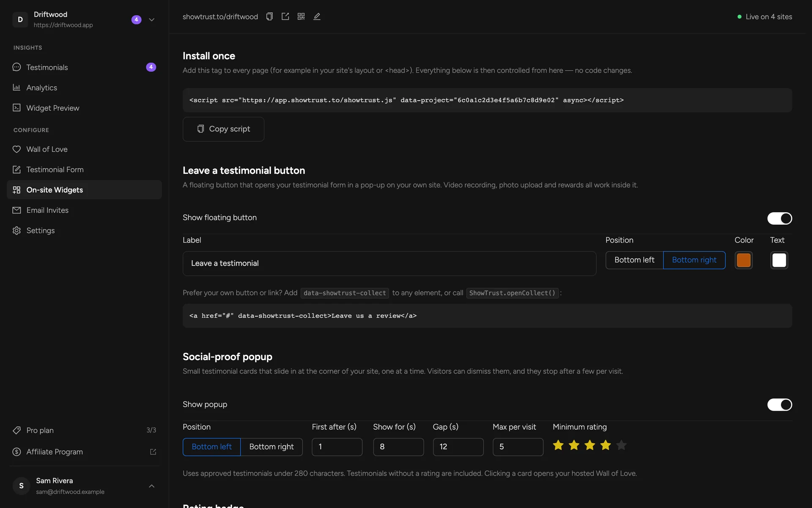The height and width of the screenshot is (508, 812).
Task: Click the Testimonials speech bubble icon
Action: [16, 67]
